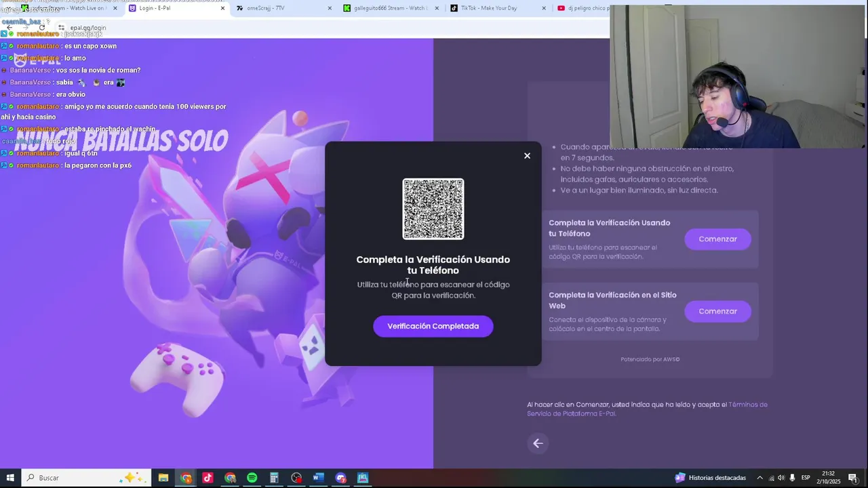Start website verification with Comenzar button

[717, 311]
